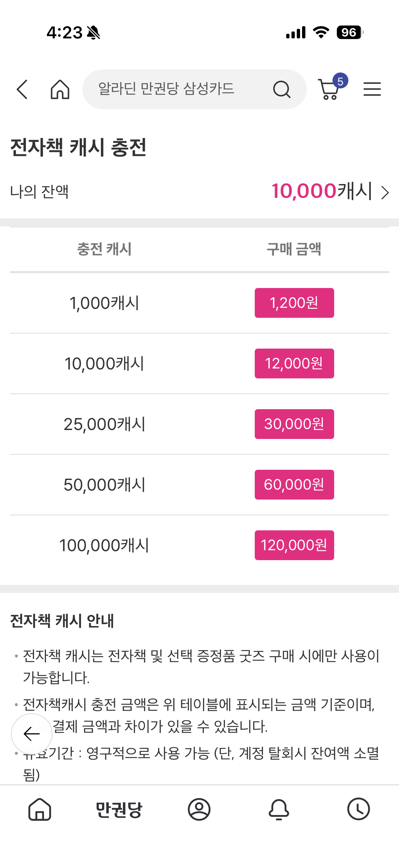Open the profile icon in bottom bar

pyautogui.click(x=199, y=809)
